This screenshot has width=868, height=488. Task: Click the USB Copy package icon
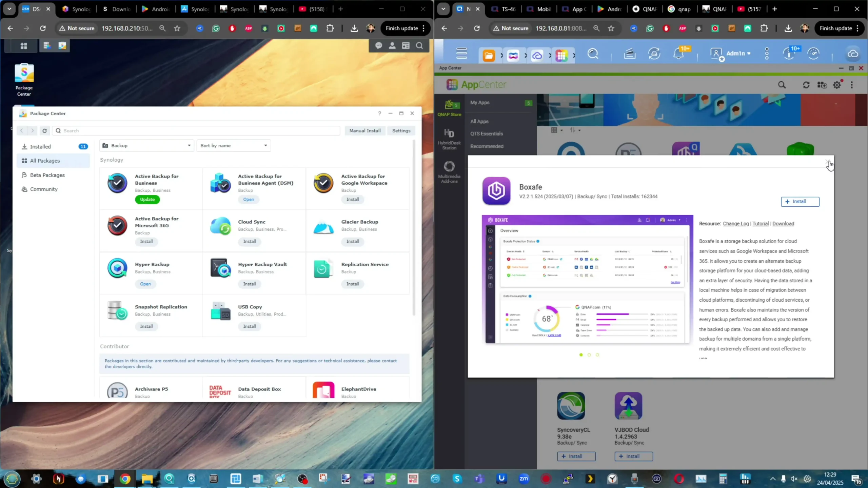tap(220, 311)
